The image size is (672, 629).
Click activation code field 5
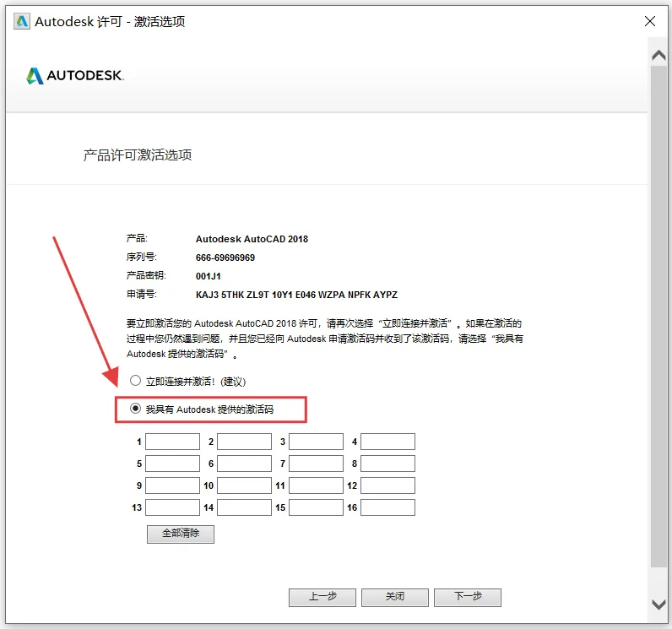(x=173, y=464)
